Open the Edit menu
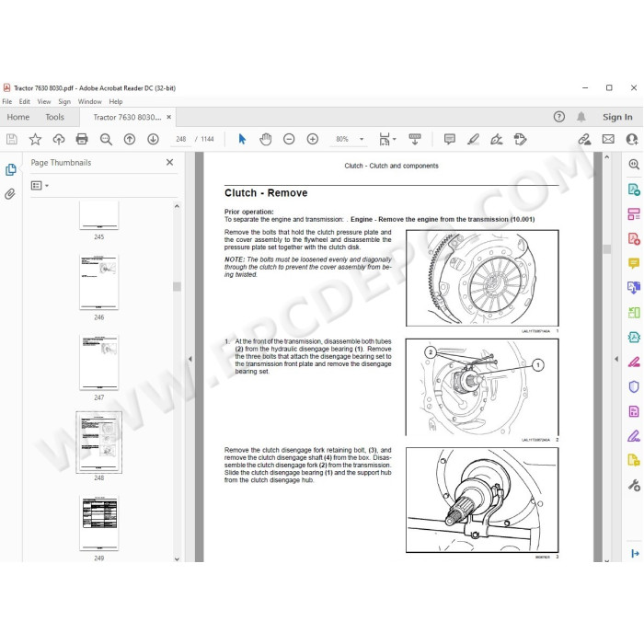The width and height of the screenshot is (644, 644). click(x=24, y=101)
